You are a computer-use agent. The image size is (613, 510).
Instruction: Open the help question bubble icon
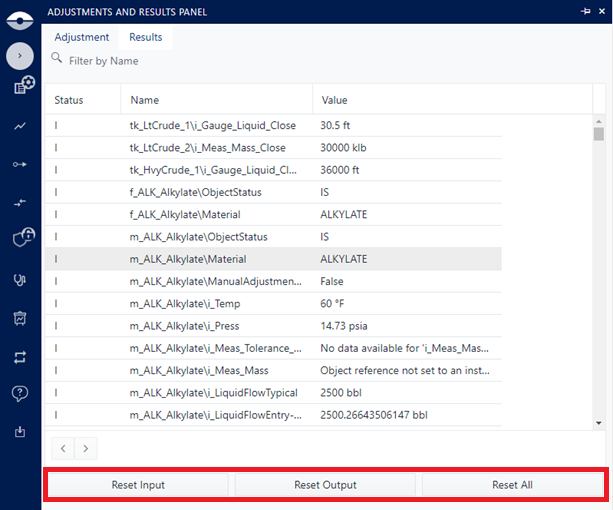20,394
